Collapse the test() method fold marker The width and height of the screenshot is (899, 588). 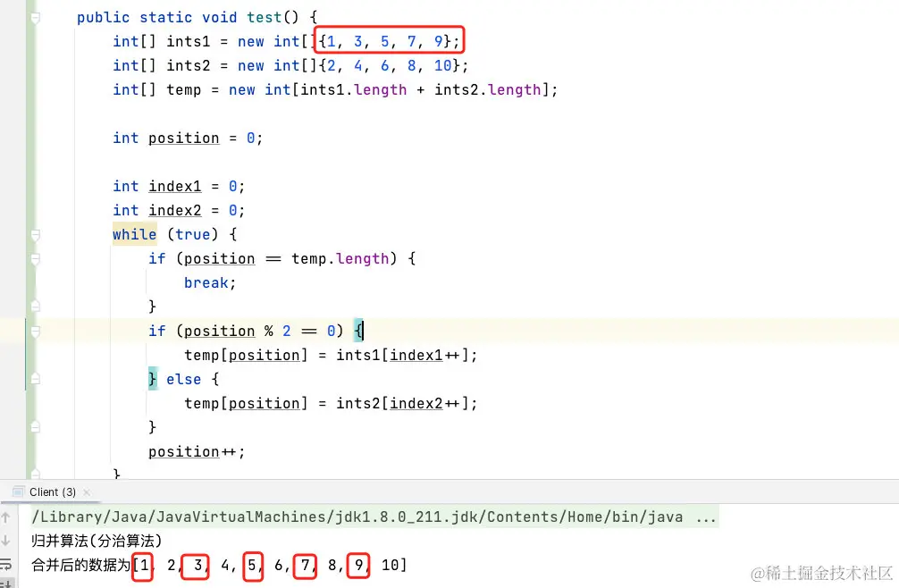(35, 18)
